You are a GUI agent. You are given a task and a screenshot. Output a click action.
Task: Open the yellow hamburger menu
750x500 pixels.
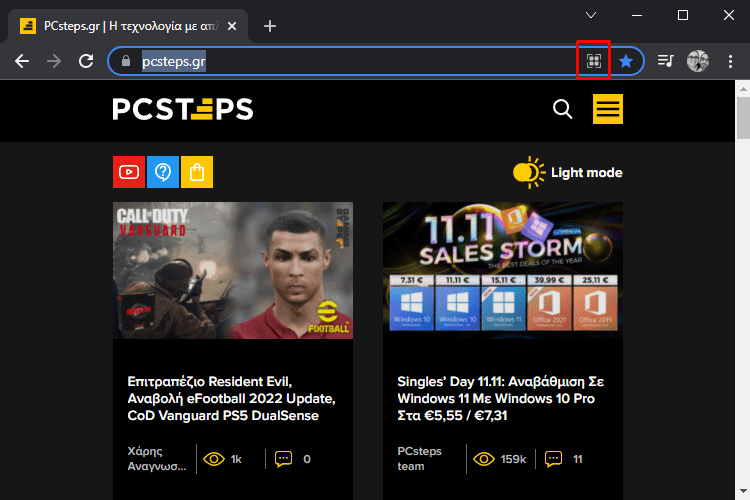point(608,109)
